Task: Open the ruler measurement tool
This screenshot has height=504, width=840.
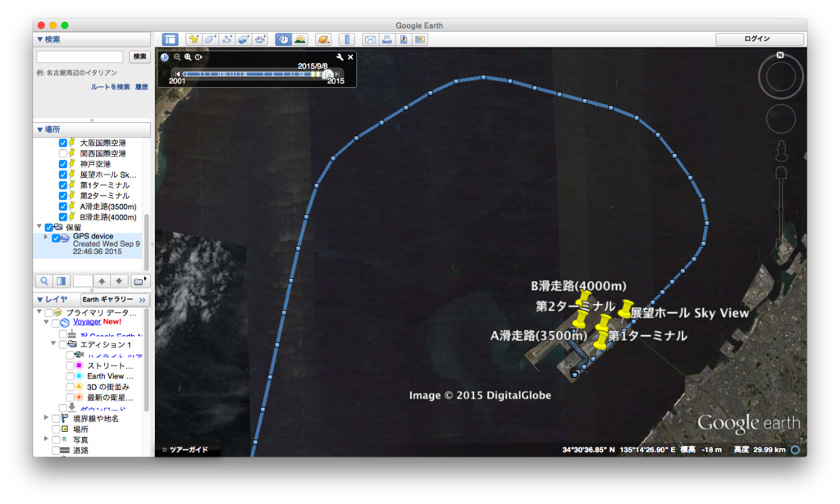Action: pos(347,39)
